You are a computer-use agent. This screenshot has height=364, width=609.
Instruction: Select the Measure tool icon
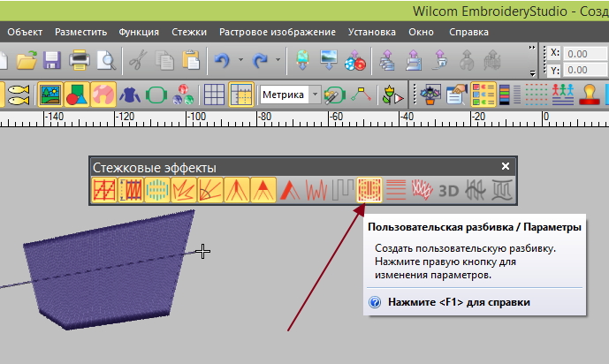pos(361,95)
